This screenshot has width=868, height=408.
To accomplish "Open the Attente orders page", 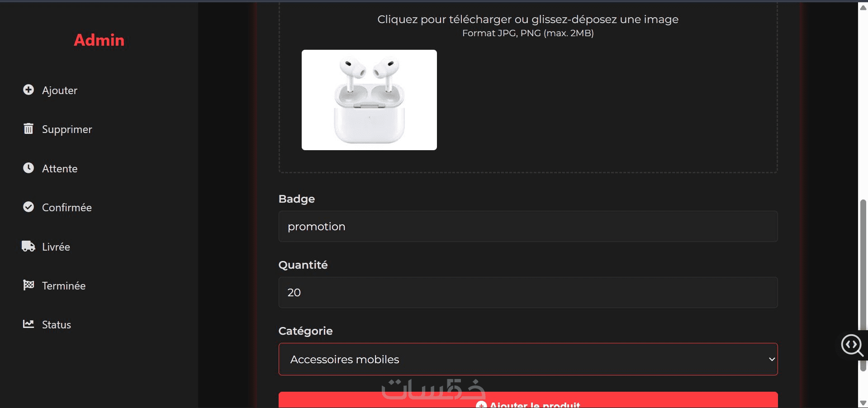I will pos(60,168).
